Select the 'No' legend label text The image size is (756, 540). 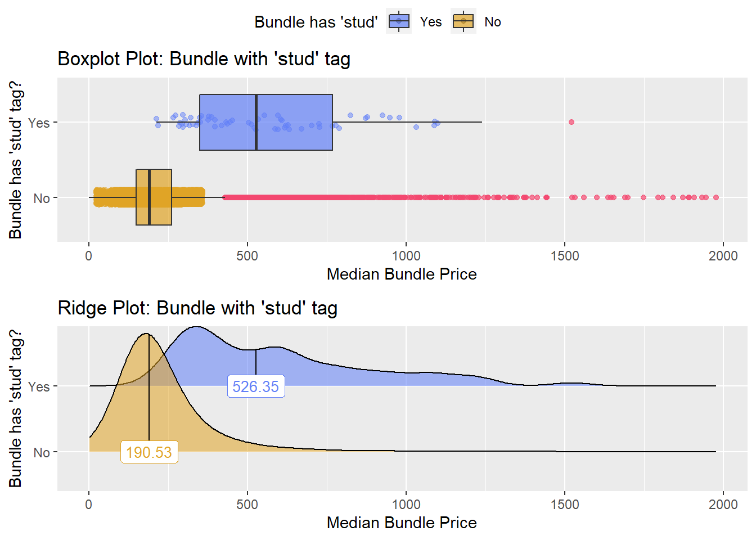(x=493, y=22)
